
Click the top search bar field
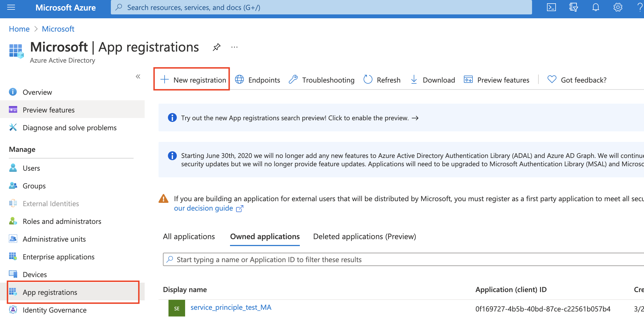pos(322,7)
